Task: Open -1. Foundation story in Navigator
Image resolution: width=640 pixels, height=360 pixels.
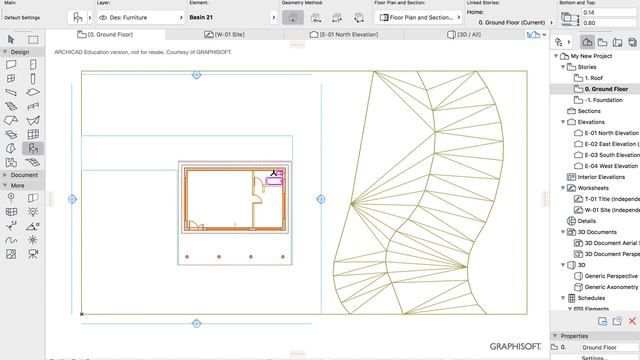Action: coord(598,100)
